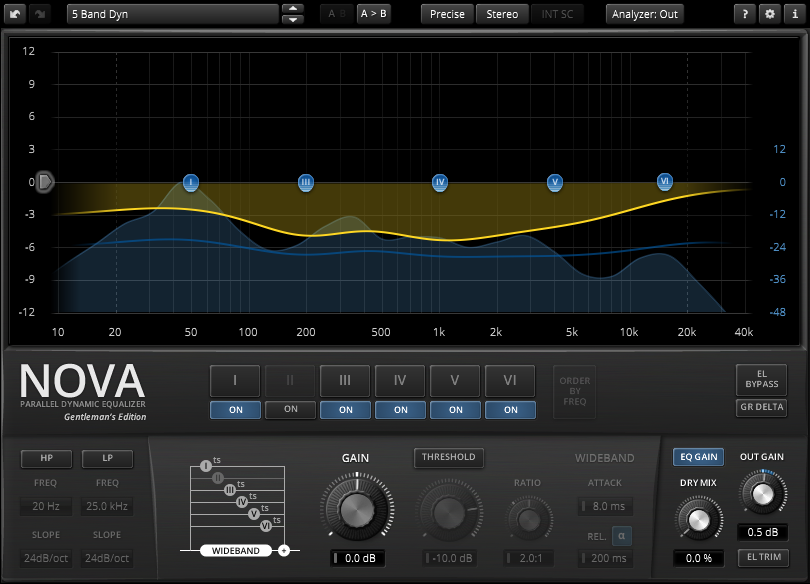Toggle the EQ GAIN button
810x584 pixels.
(698, 457)
